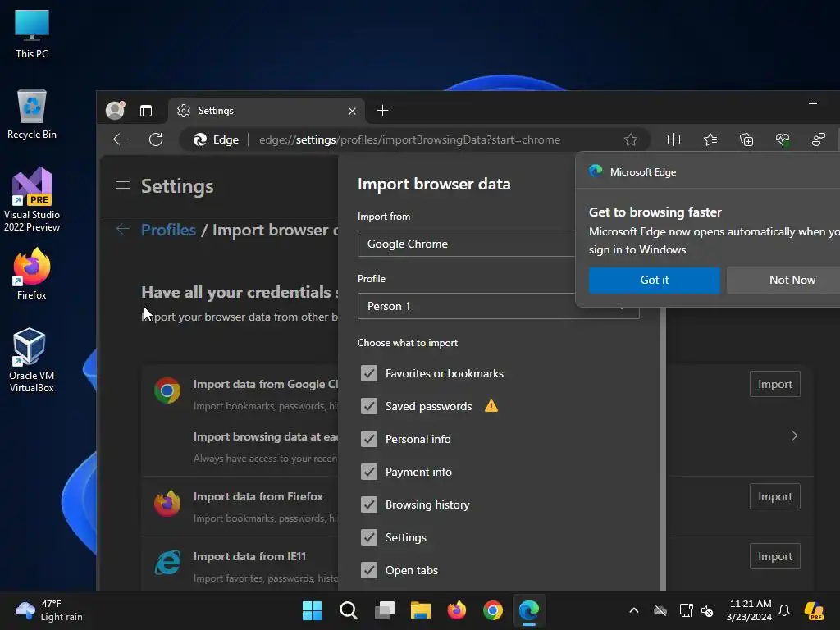Screen dimensions: 840x630
Task: Go back using the Profiles breadcrumb arrow
Action: click(123, 230)
